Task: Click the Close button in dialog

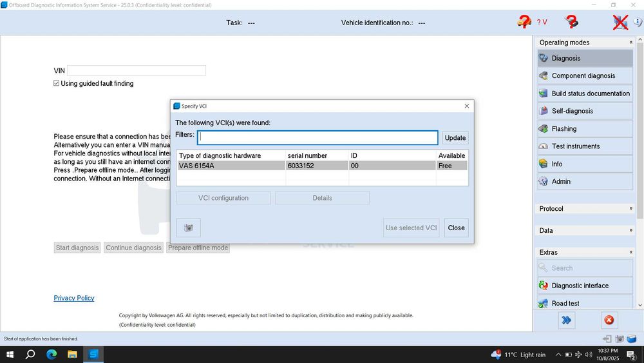Action: (x=457, y=228)
